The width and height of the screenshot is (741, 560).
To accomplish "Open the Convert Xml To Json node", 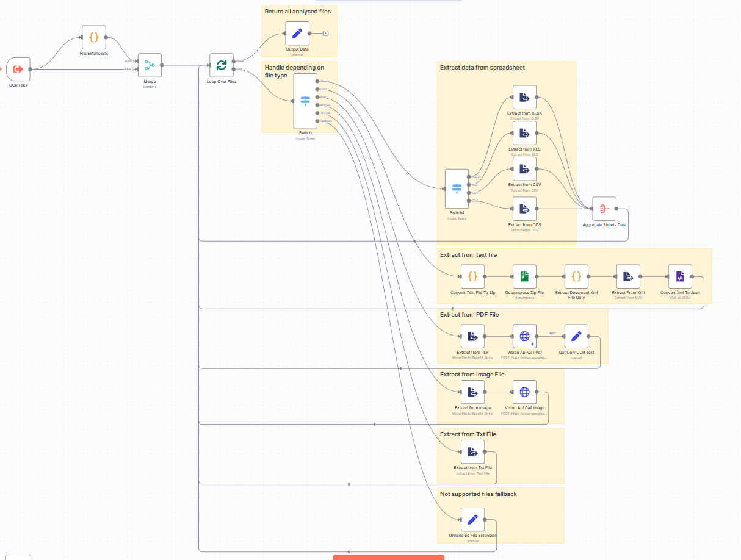I will (680, 276).
